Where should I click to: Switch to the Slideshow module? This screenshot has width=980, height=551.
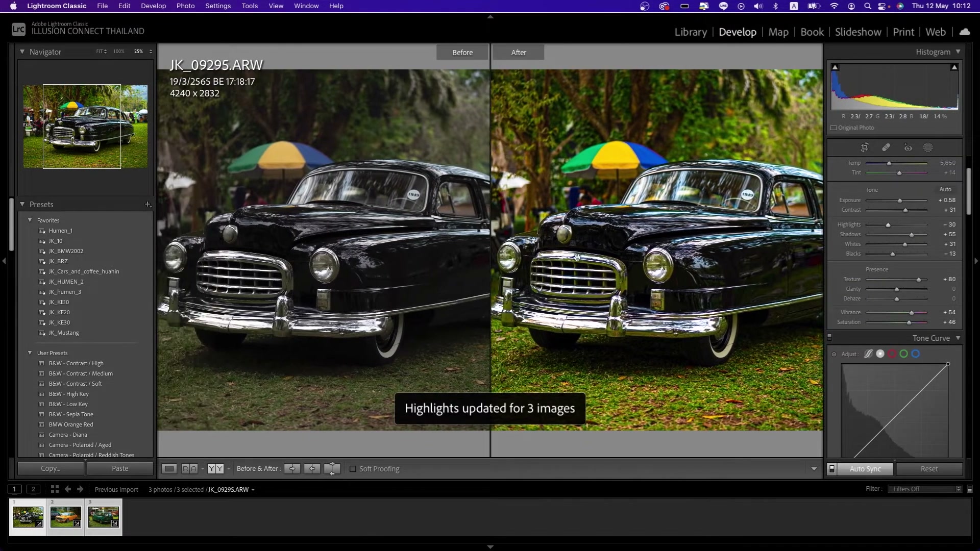coord(858,32)
